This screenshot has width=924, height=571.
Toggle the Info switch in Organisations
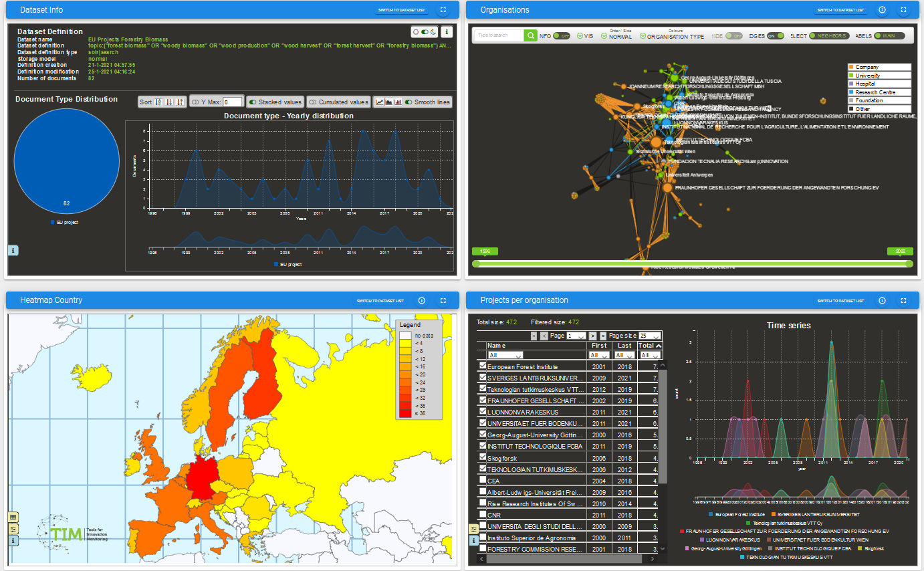click(561, 36)
